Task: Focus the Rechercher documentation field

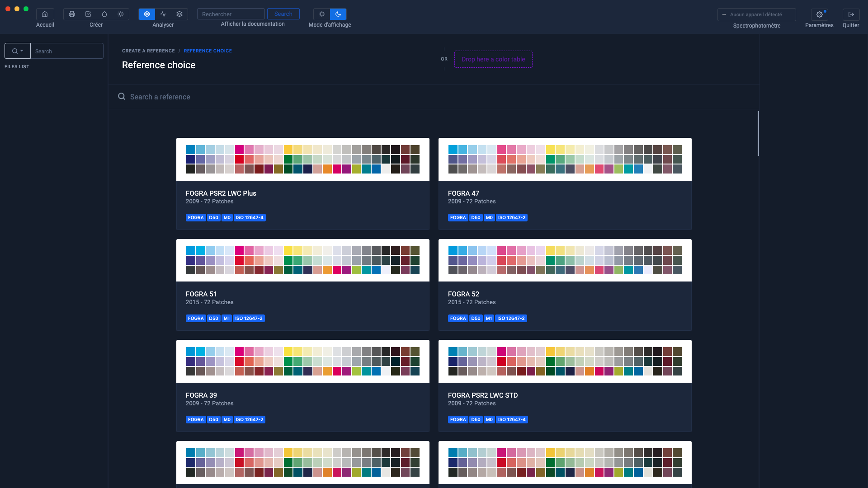Action: tap(231, 14)
